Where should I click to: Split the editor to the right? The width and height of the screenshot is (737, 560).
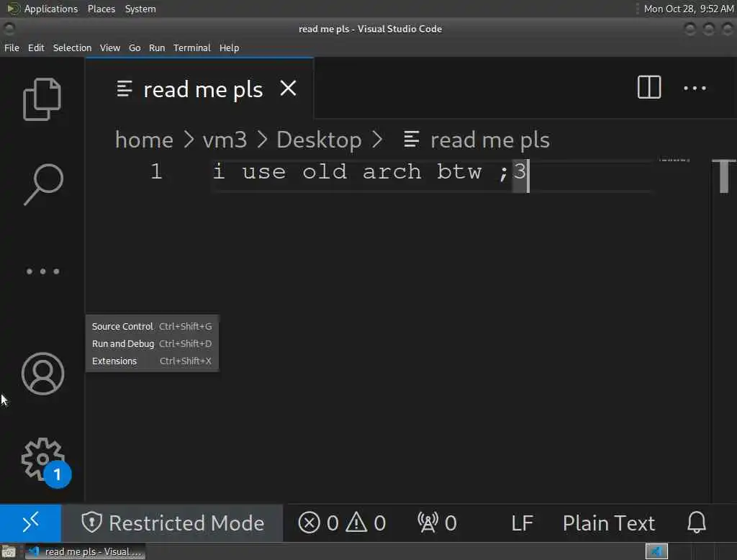tap(649, 88)
